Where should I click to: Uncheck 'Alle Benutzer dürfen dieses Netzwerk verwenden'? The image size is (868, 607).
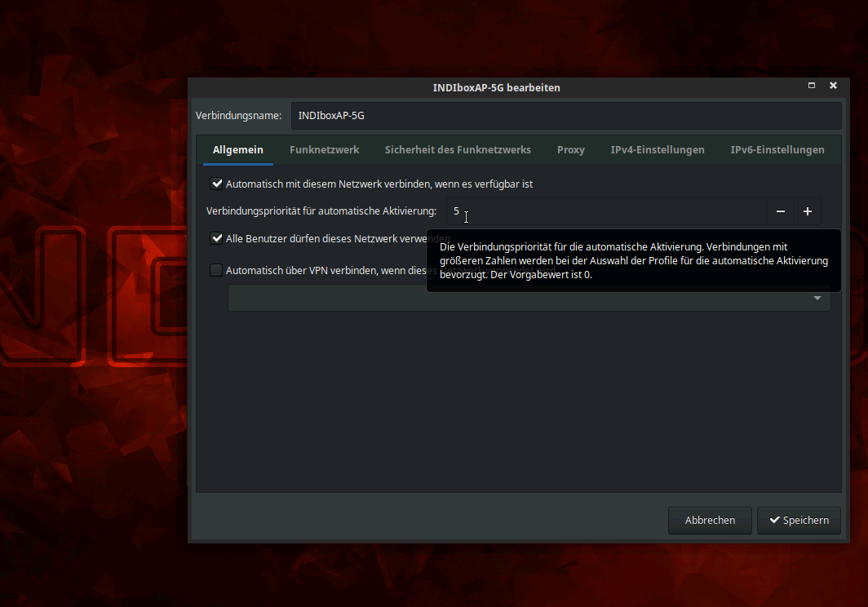click(217, 238)
